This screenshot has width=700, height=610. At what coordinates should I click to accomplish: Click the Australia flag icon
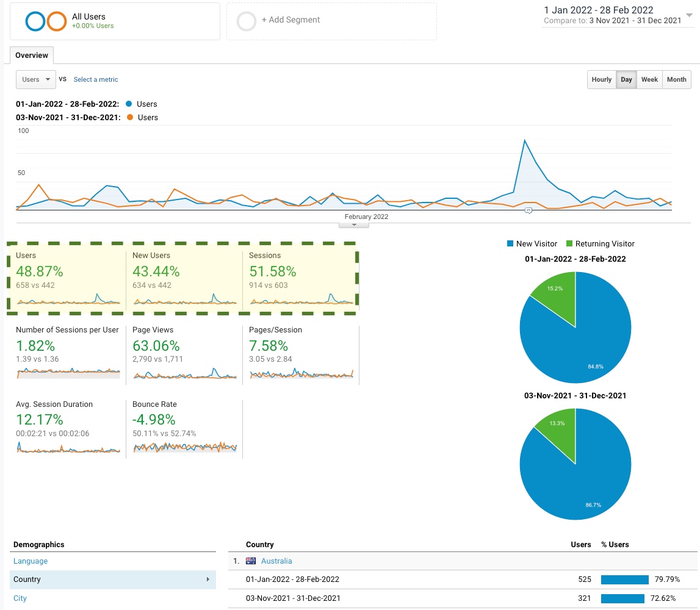(251, 561)
